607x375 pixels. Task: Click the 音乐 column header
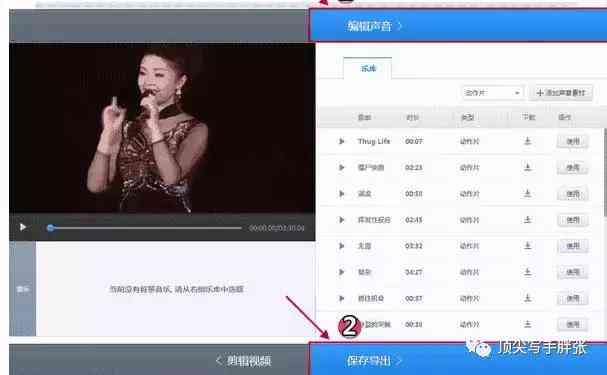click(364, 117)
